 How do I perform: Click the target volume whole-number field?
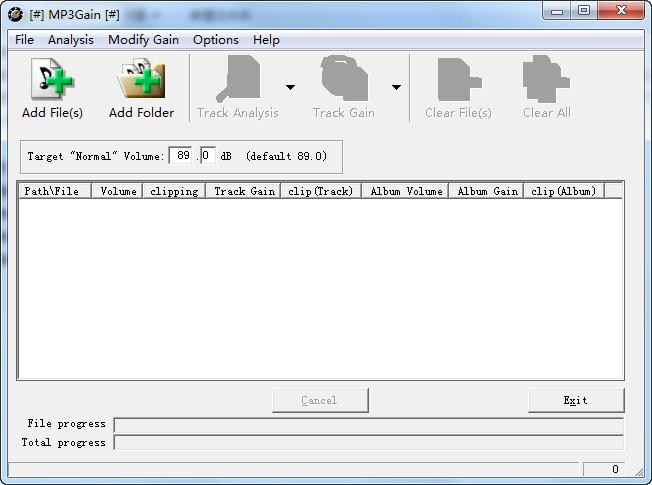point(182,156)
